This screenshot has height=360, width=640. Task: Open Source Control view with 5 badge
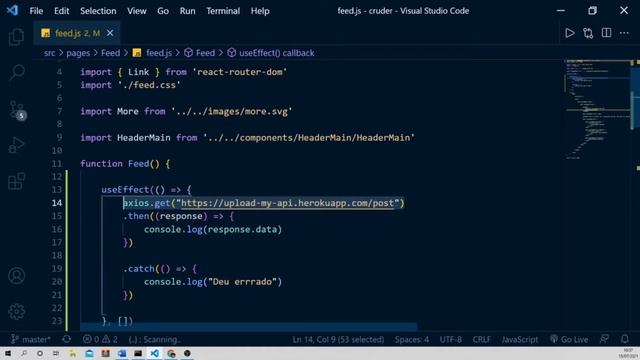(17, 110)
